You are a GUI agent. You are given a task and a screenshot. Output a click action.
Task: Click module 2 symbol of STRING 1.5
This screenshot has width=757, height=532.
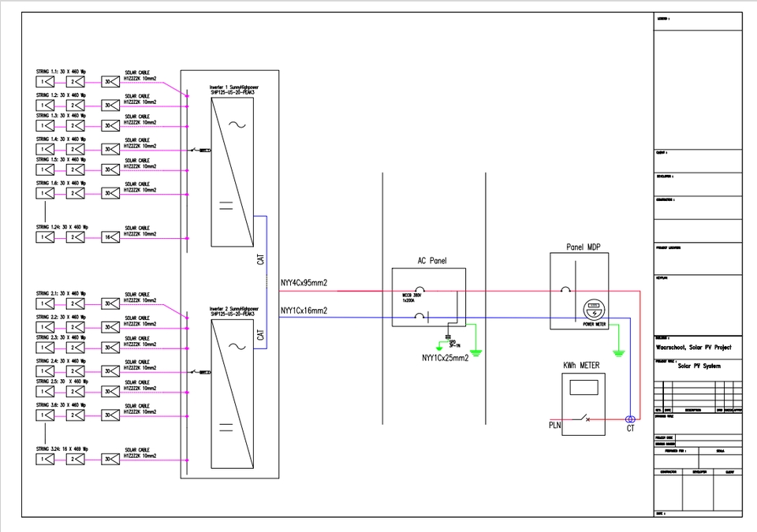coord(76,169)
